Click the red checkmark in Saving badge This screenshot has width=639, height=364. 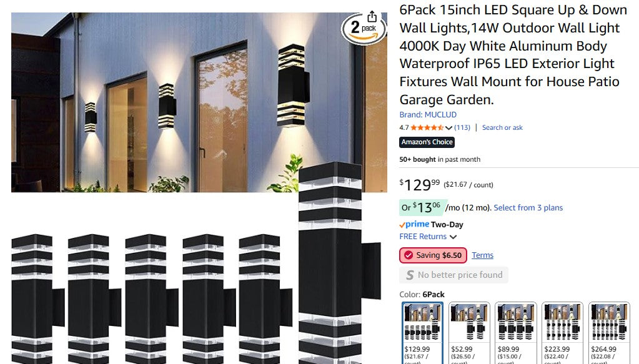click(409, 255)
